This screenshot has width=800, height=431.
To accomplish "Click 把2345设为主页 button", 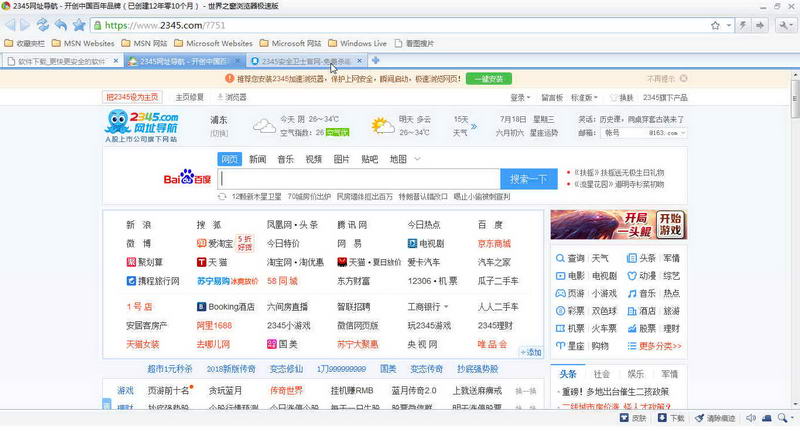I will click(132, 97).
